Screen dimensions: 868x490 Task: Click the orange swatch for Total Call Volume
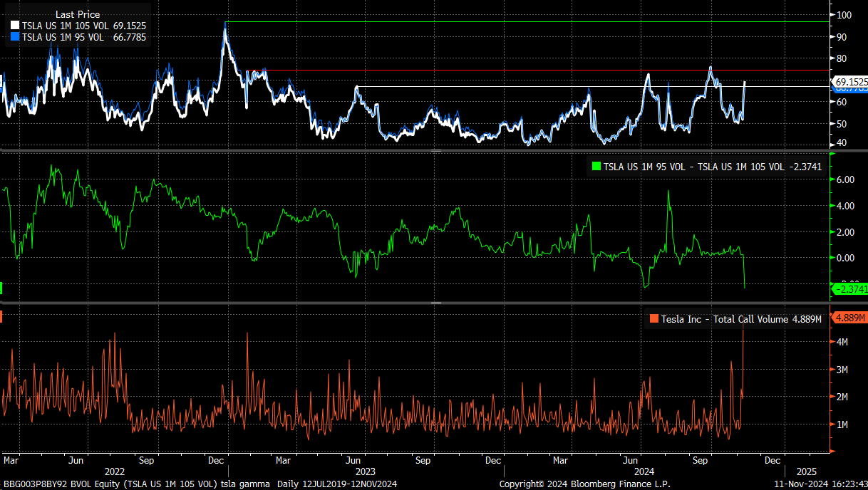[654, 319]
